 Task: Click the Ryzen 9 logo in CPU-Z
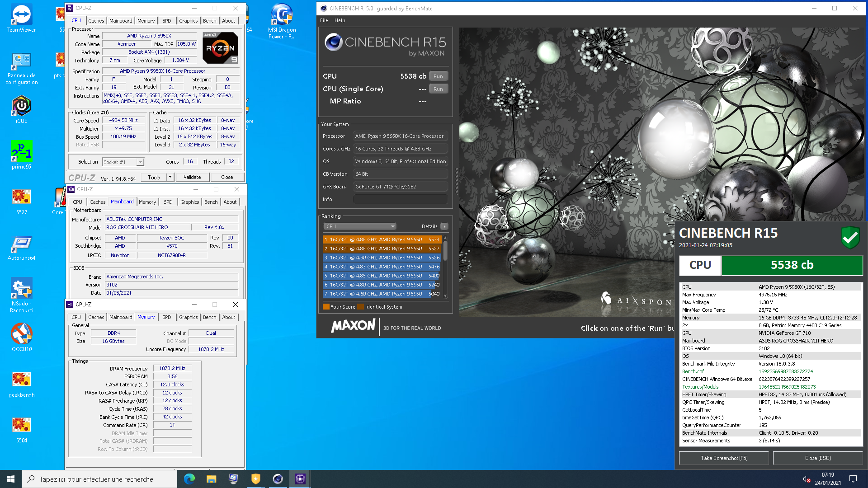220,48
